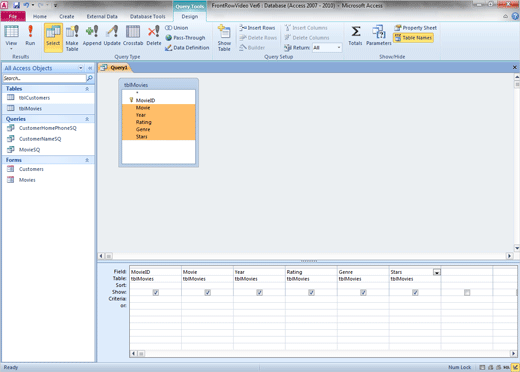Uncheck Show box for Movie column
This screenshot has height=372, width=520.
[208, 293]
